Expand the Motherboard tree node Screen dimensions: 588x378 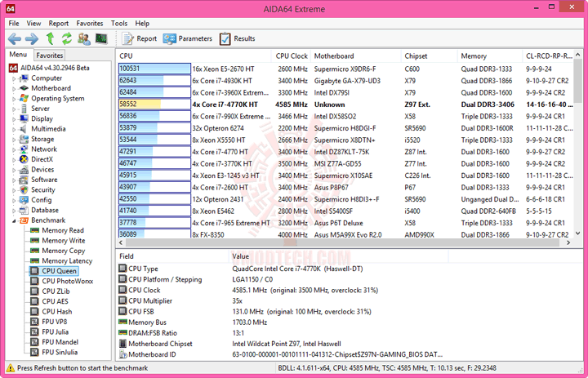pyautogui.click(x=14, y=89)
